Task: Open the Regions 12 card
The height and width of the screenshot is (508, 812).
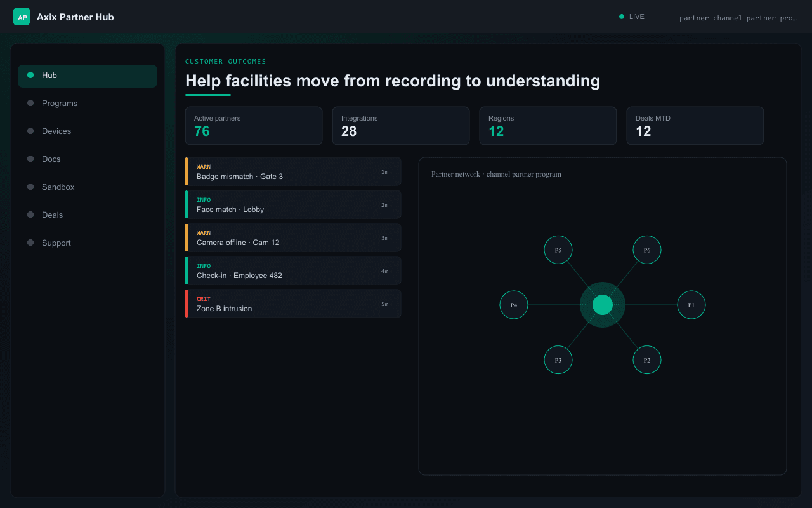Action: pyautogui.click(x=548, y=126)
